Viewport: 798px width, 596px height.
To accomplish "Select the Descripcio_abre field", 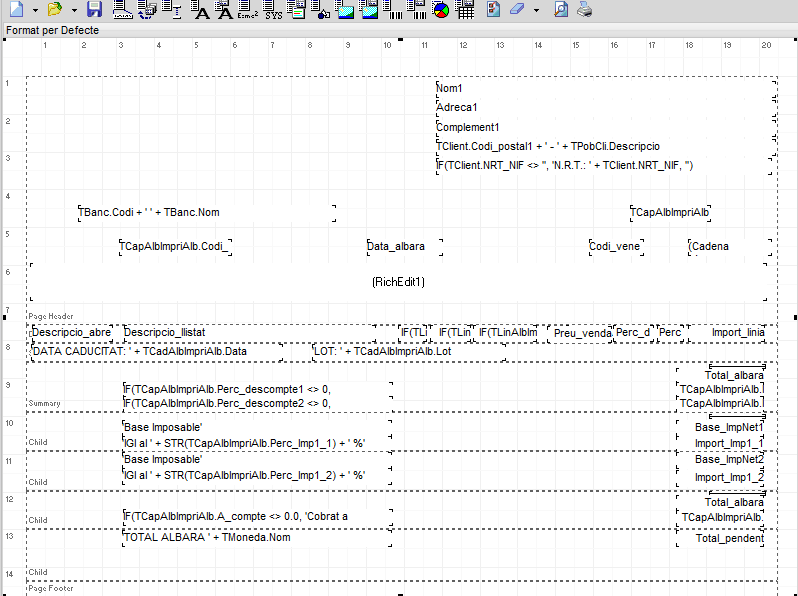I will tap(71, 333).
